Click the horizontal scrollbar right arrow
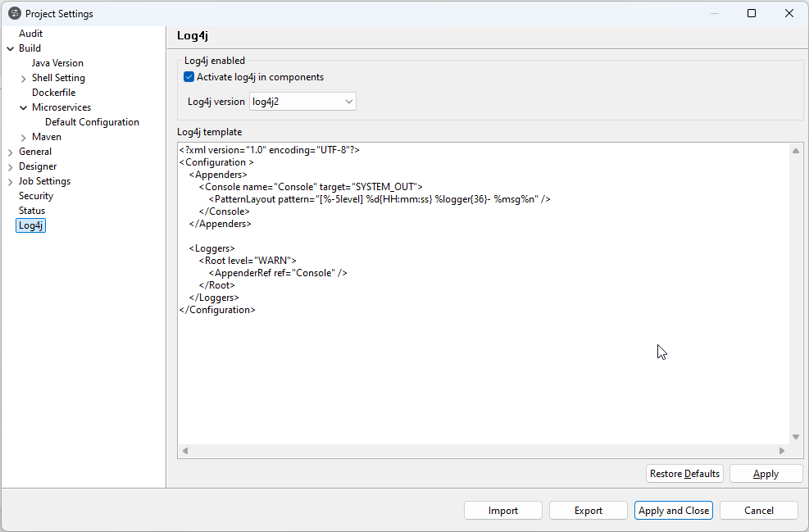Screen dimensions: 809x532 click(782, 450)
